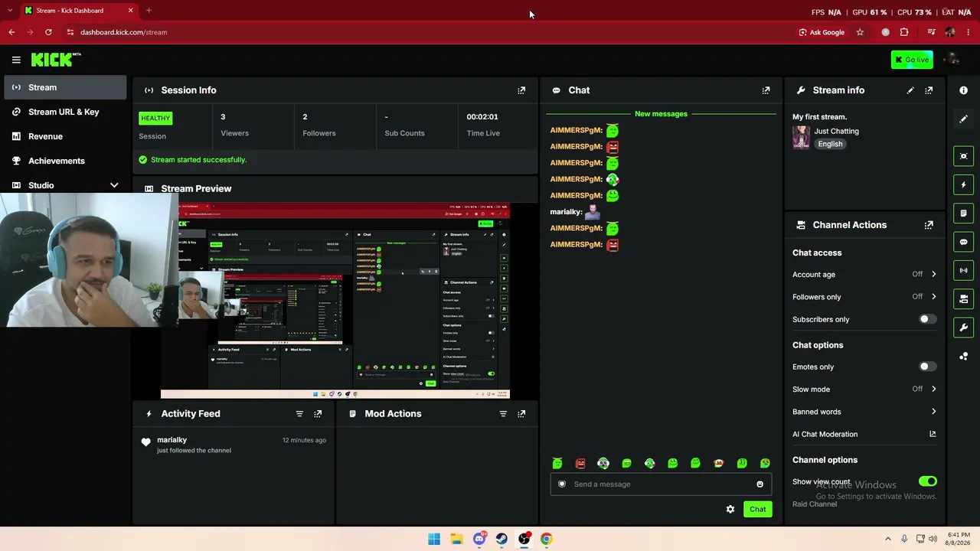The image size is (980, 551).
Task: Open the browser tab search dropdown
Action: coord(10,11)
